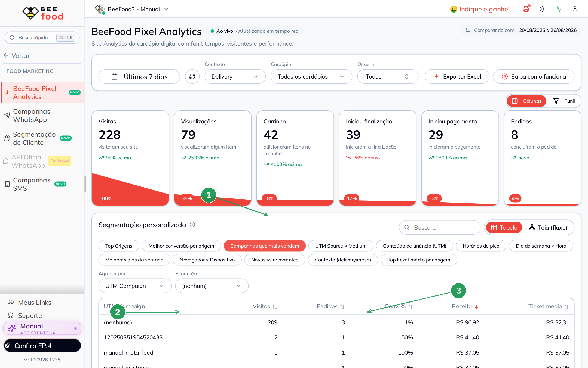Toggle the light theme sun icon
The width and height of the screenshot is (588, 368).
[542, 9]
